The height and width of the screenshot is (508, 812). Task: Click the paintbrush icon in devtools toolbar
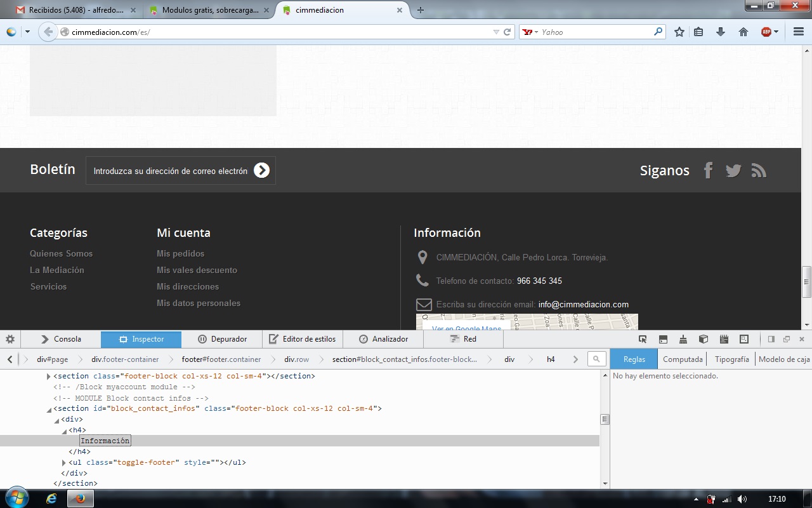click(x=683, y=339)
